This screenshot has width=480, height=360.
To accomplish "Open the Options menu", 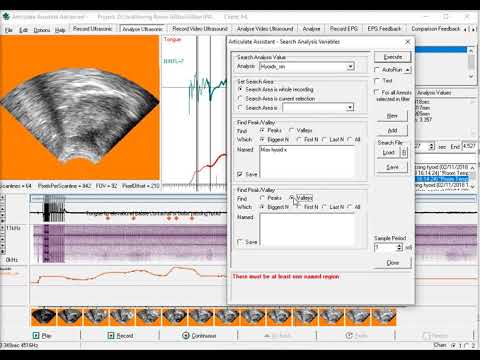I will click(x=42, y=30).
